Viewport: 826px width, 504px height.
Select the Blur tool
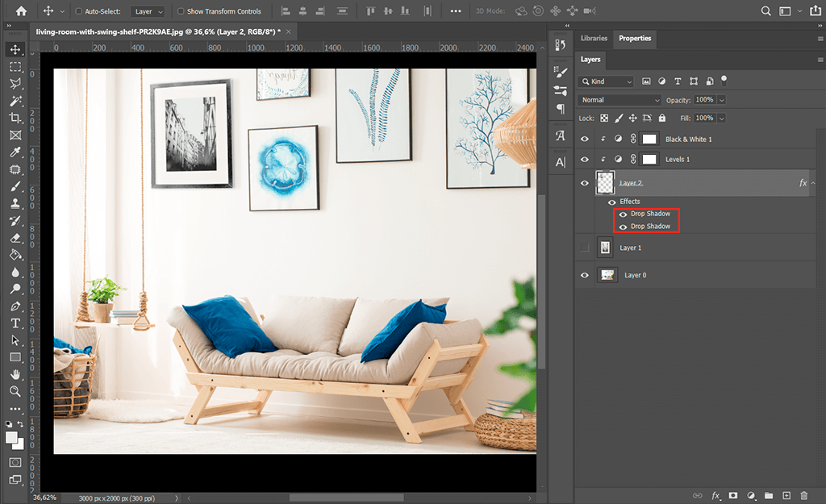tap(15, 272)
